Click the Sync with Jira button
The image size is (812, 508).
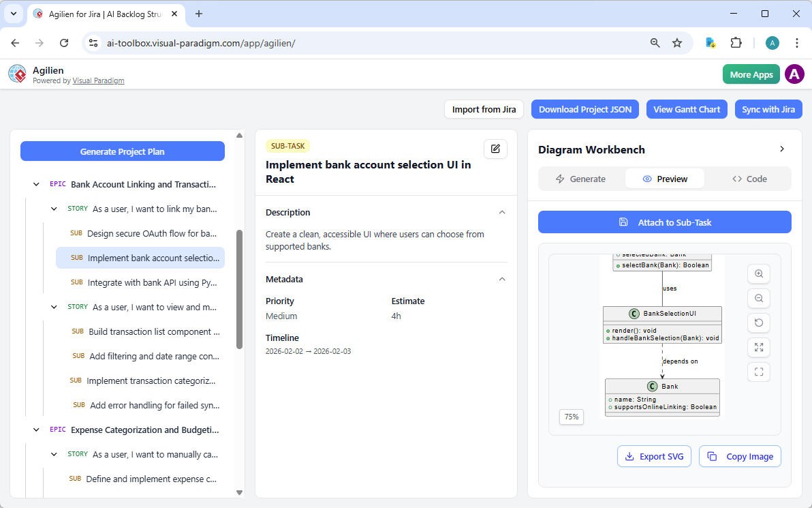(768, 109)
